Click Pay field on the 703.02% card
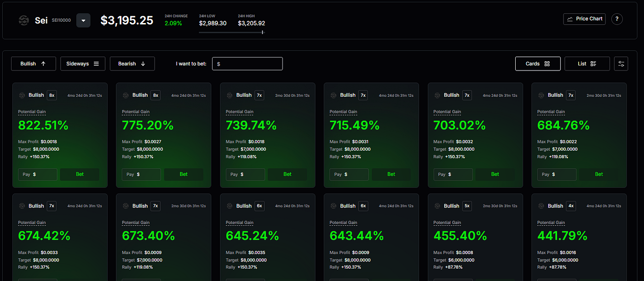 453,174
